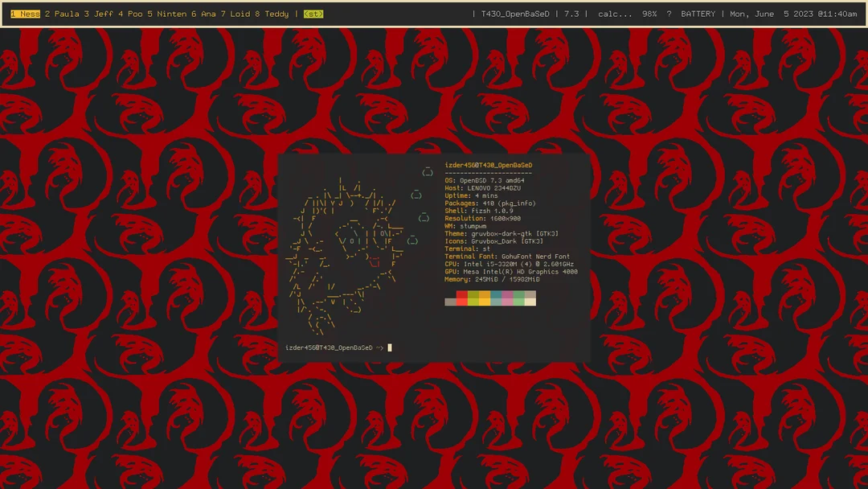Click the red swatch in the neofetch palette
This screenshot has height=489, width=868.
click(461, 298)
